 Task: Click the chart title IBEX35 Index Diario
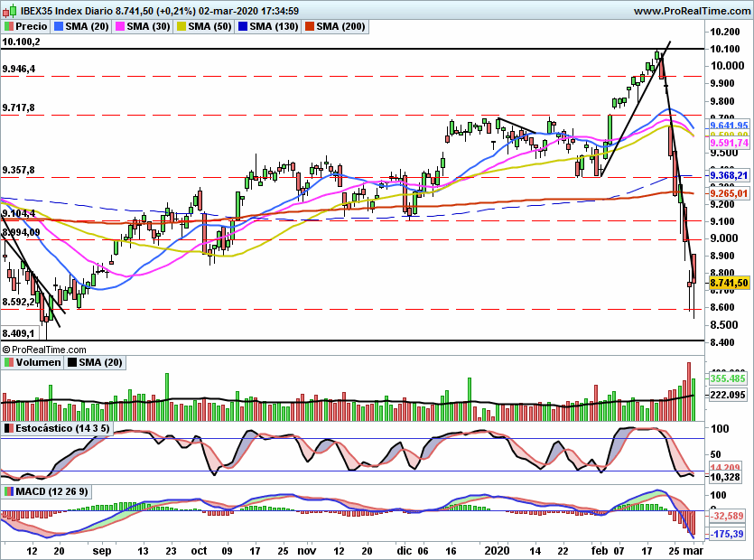tap(66, 11)
